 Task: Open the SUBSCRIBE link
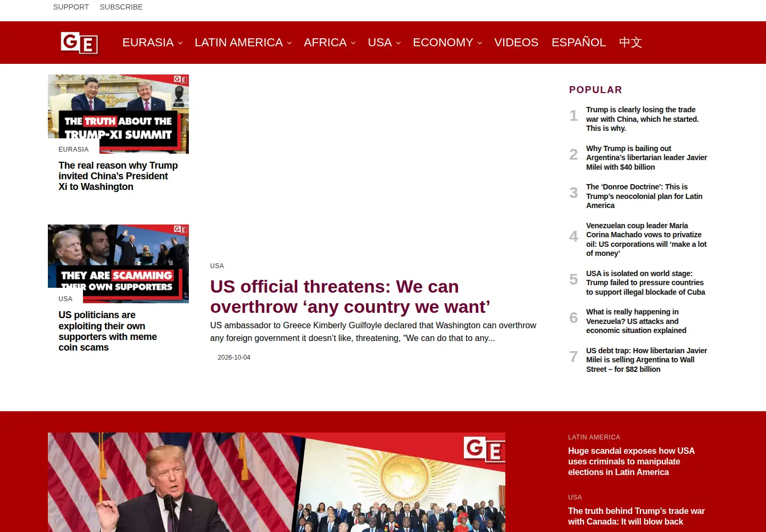(x=121, y=7)
